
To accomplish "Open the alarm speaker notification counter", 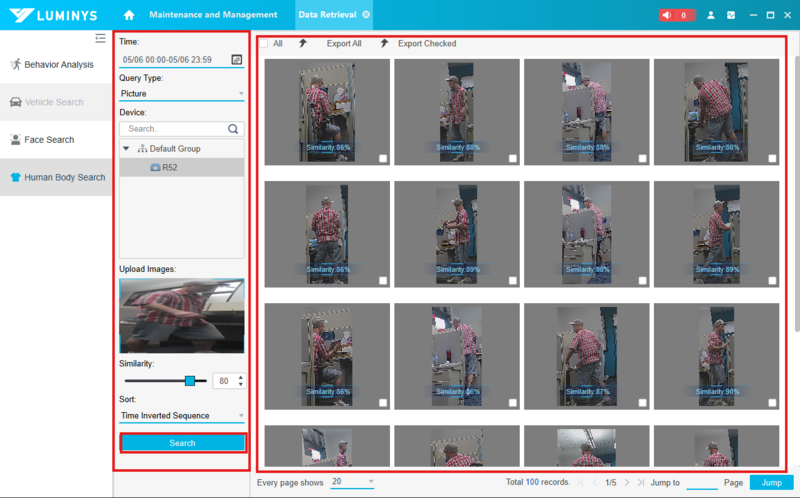I will 677,15.
